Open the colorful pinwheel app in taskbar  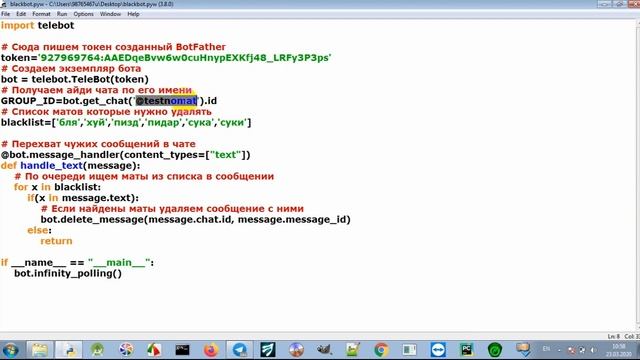[x=126, y=350]
